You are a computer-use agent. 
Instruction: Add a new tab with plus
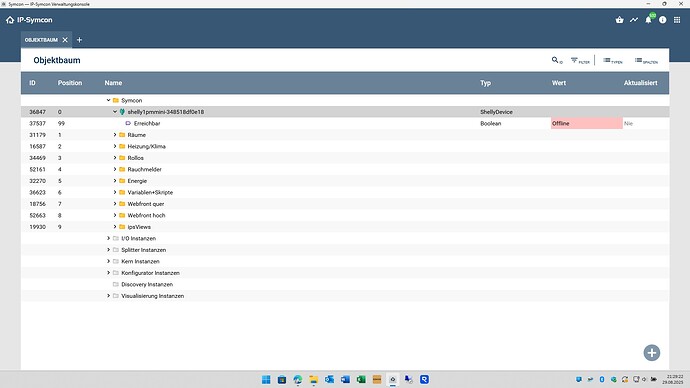point(79,40)
